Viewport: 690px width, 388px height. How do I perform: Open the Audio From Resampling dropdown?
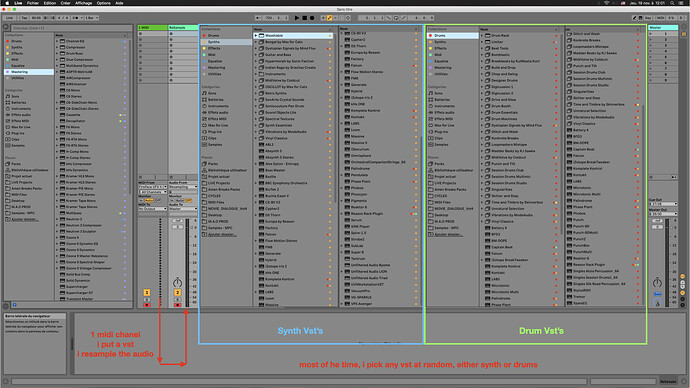point(183,187)
